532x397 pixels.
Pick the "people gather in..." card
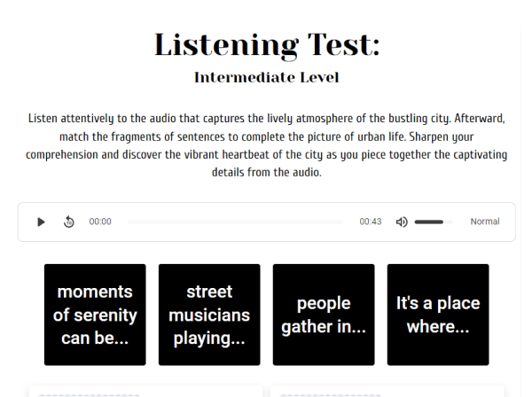click(324, 315)
